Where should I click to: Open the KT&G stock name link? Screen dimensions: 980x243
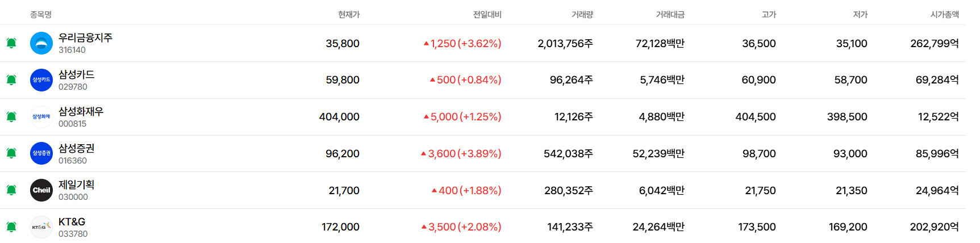tap(72, 222)
